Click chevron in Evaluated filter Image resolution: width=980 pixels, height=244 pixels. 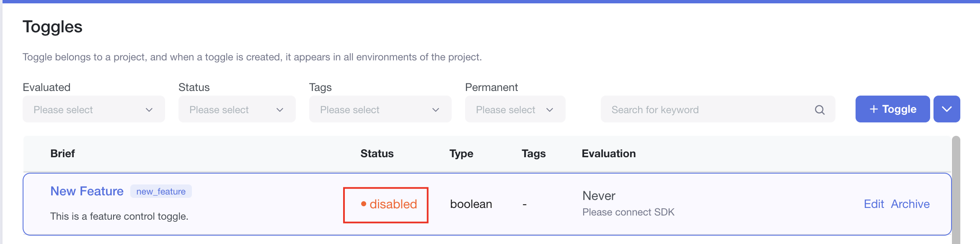point(149,110)
